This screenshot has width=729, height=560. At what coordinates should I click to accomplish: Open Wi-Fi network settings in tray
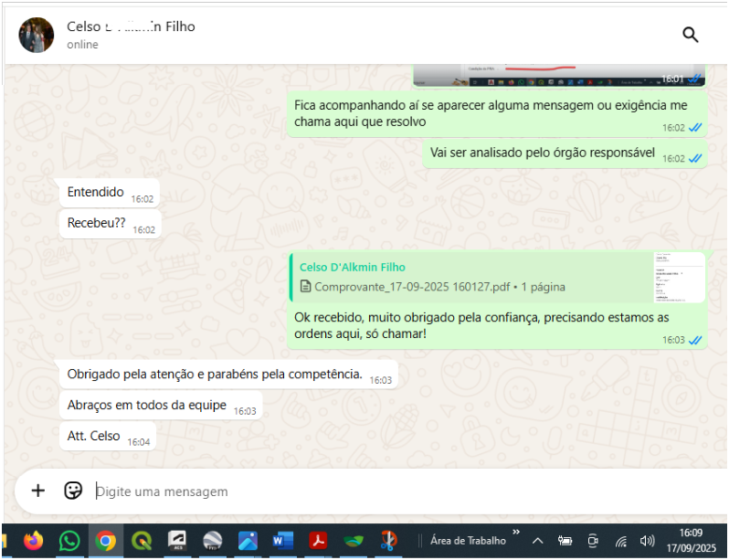621,541
